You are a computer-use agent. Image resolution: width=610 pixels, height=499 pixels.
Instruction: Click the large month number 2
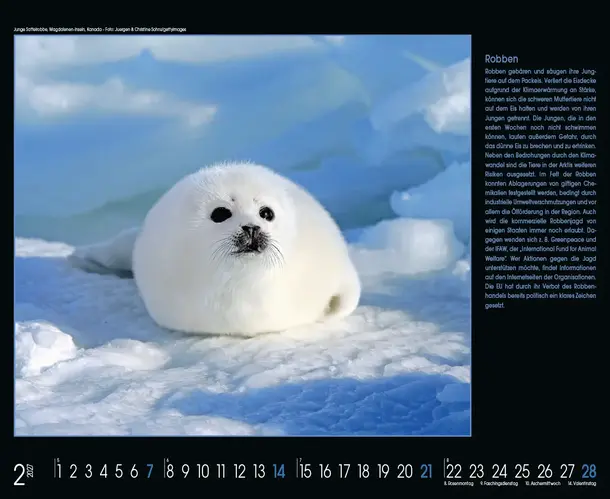[19, 473]
